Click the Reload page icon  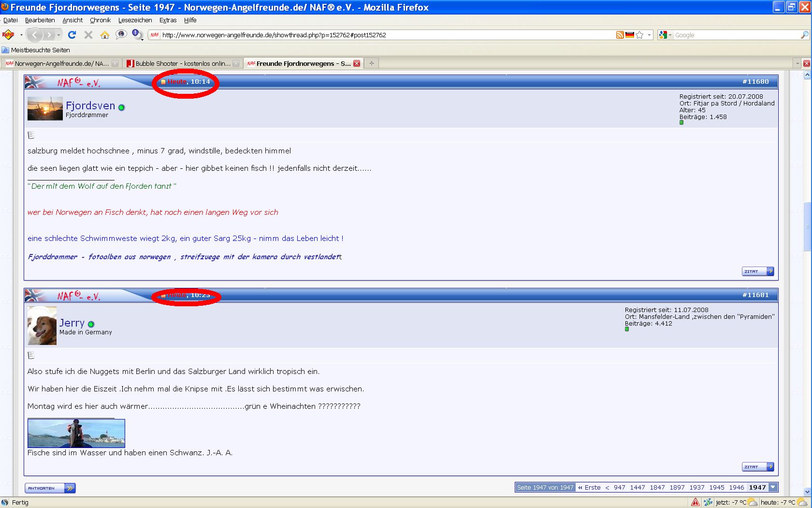pos(72,35)
